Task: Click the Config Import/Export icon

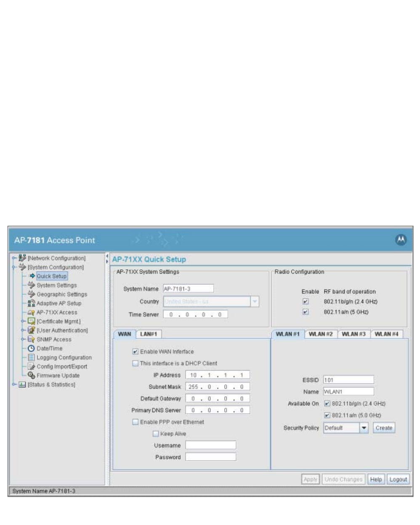Action: pos(31,366)
